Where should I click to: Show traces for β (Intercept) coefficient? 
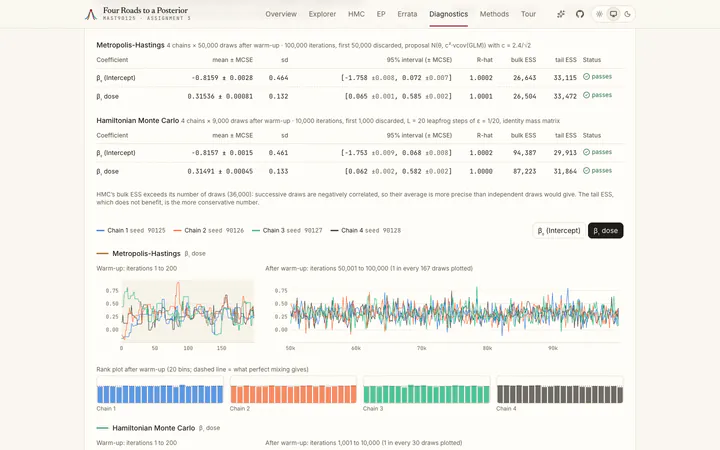pyautogui.click(x=559, y=231)
